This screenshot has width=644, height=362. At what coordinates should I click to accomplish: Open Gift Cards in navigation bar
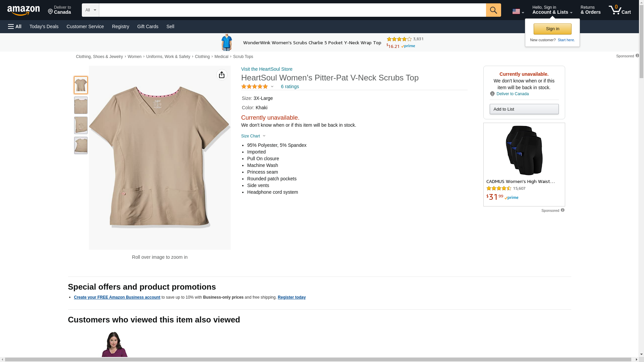(x=148, y=26)
